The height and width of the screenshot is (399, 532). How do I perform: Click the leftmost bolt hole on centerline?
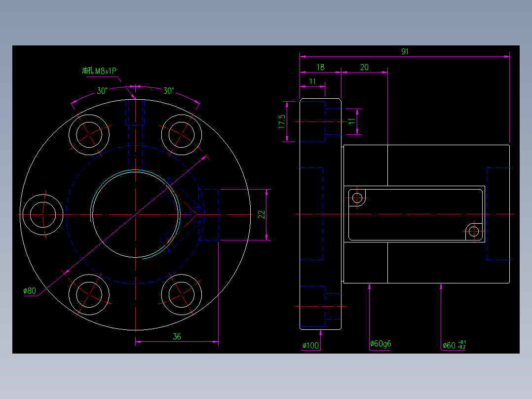point(43,215)
